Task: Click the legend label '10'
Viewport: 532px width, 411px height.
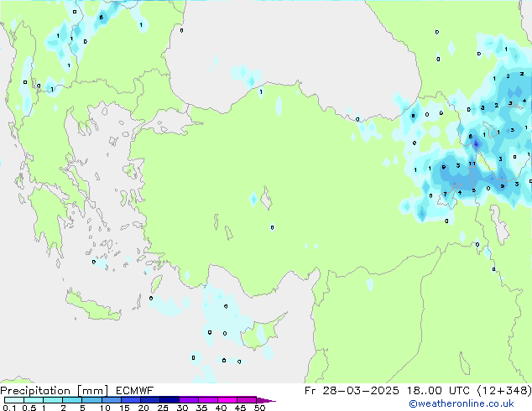Action: [x=105, y=408]
